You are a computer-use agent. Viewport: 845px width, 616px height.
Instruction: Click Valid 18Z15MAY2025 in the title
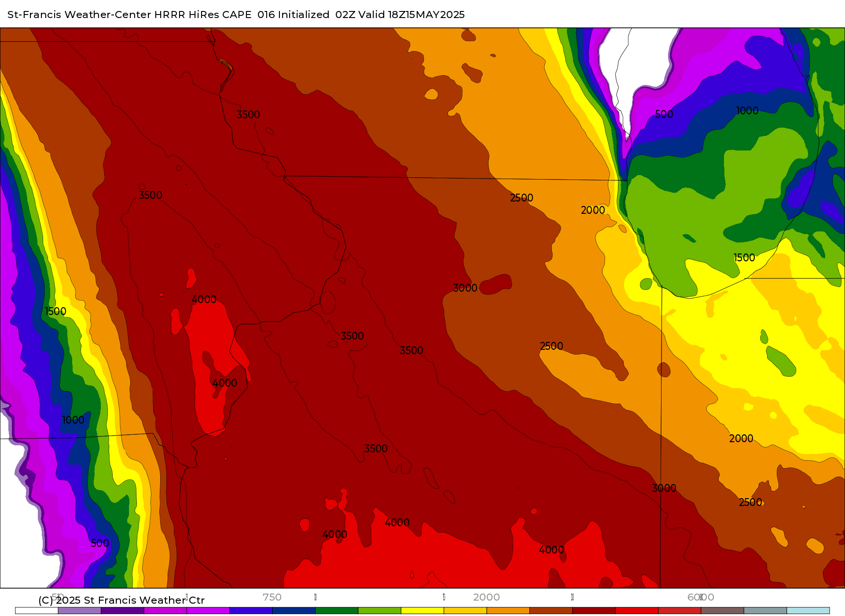[411, 15]
